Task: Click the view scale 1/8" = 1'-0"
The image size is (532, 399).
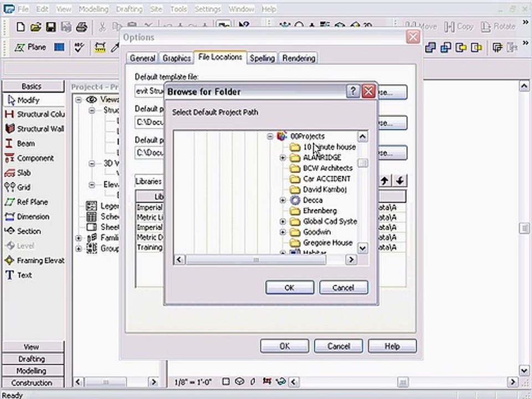Action: [193, 382]
